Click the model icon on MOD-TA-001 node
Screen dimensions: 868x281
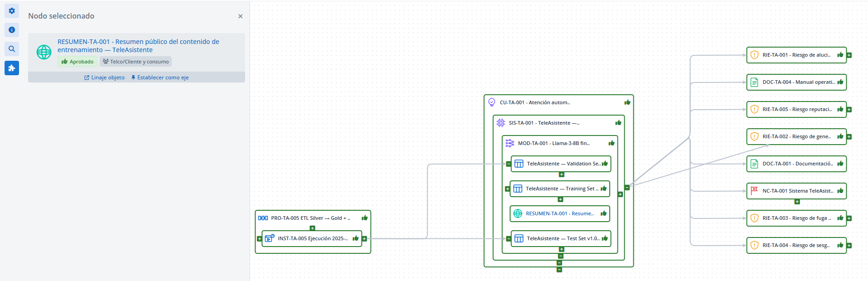[x=510, y=143]
